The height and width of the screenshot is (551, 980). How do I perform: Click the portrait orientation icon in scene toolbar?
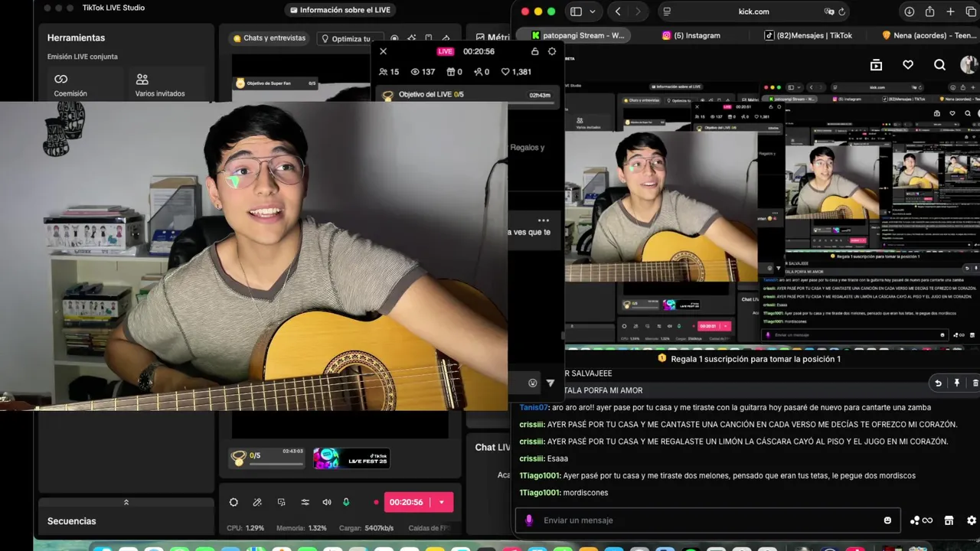pos(429,38)
